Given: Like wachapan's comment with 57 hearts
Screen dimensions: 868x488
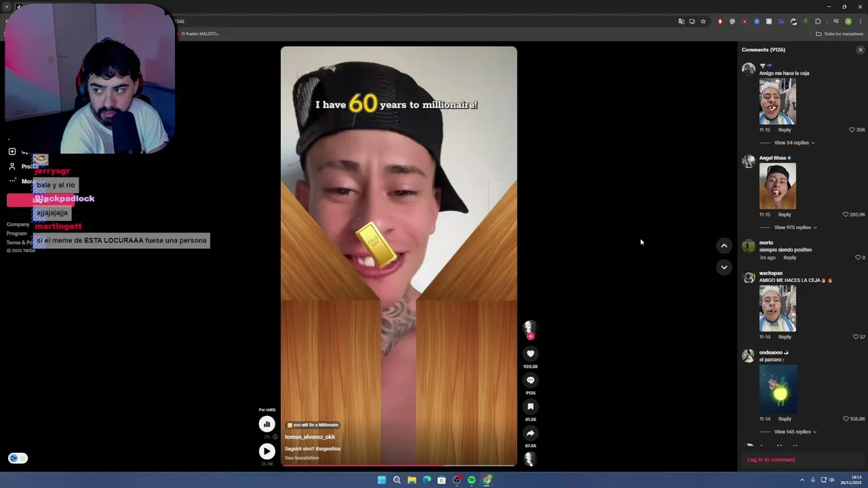Looking at the screenshot, I should click(855, 337).
